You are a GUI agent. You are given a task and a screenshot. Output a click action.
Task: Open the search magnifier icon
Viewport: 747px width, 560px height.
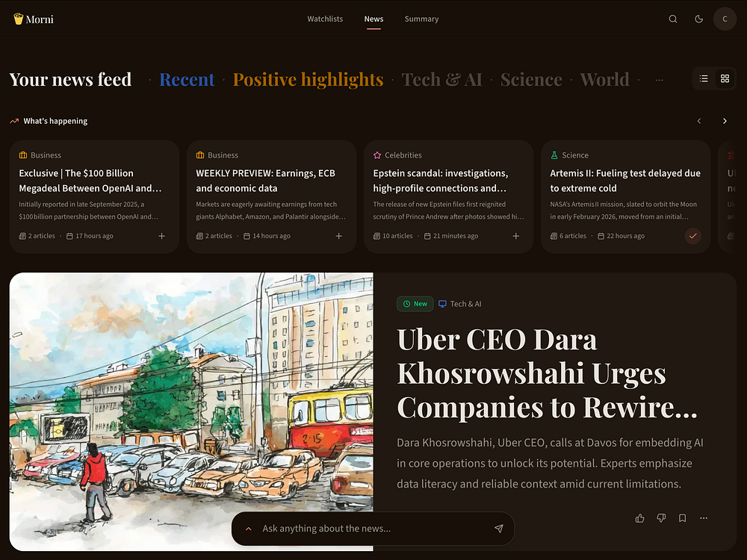(x=673, y=19)
